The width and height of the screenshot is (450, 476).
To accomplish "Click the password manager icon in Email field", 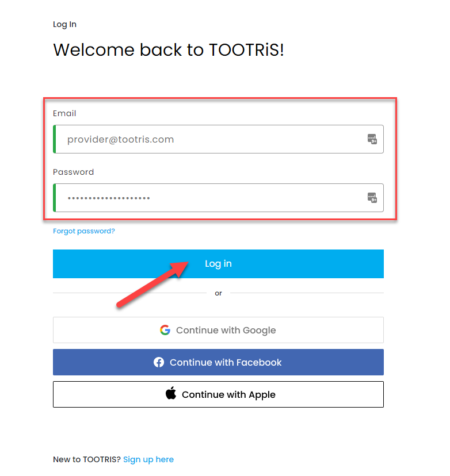I will (372, 139).
